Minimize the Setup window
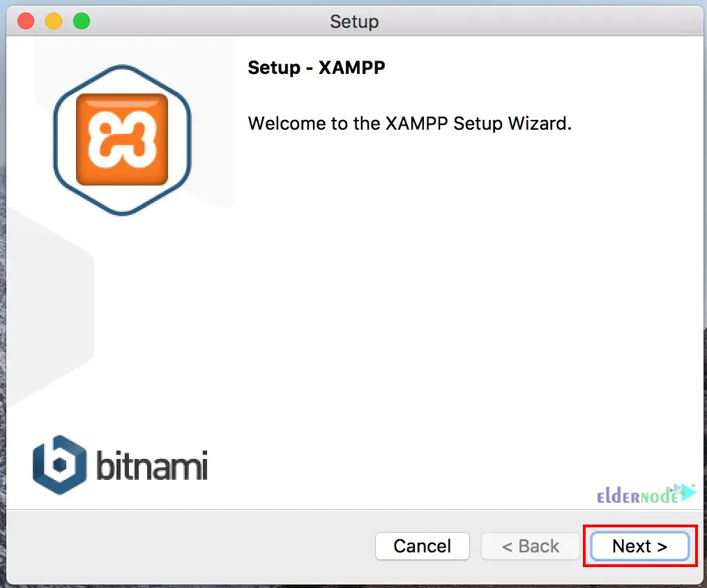This screenshot has height=588, width=707. tap(54, 21)
